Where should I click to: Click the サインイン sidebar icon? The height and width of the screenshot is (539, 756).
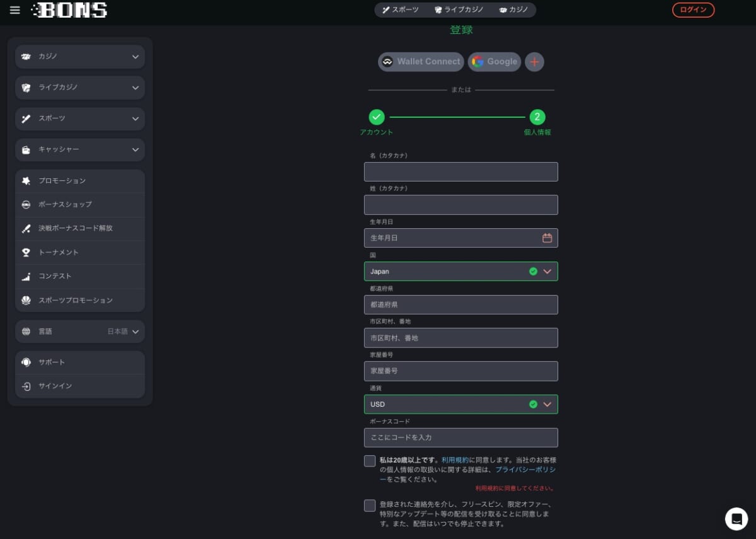[26, 386]
